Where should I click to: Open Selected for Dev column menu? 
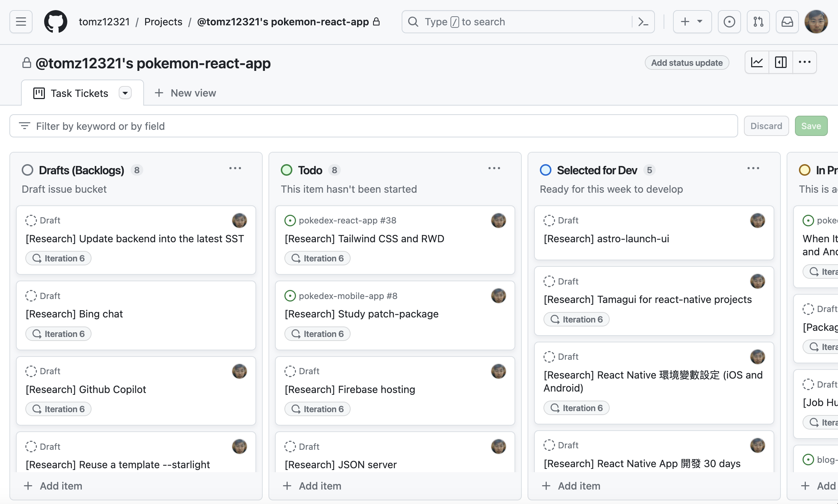click(753, 168)
